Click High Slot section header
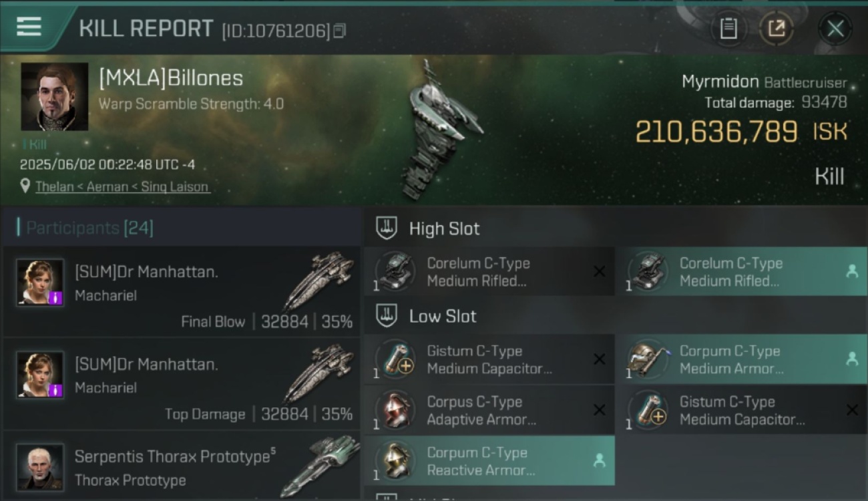Image resolution: width=868 pixels, height=501 pixels. (444, 228)
